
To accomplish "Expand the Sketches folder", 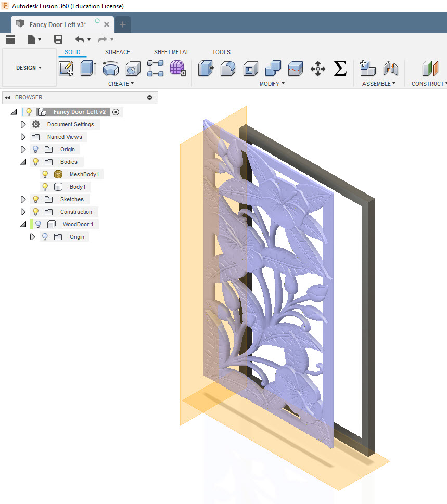I will pos(23,199).
